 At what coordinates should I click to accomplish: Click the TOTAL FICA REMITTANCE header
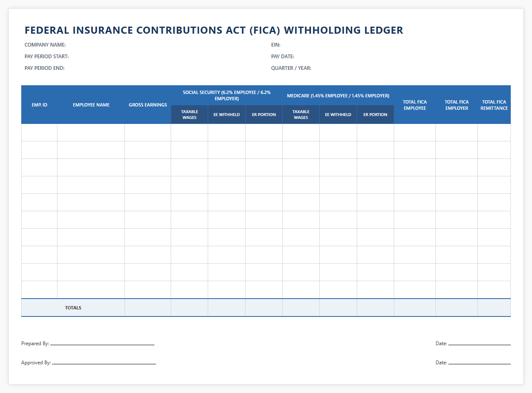click(494, 105)
